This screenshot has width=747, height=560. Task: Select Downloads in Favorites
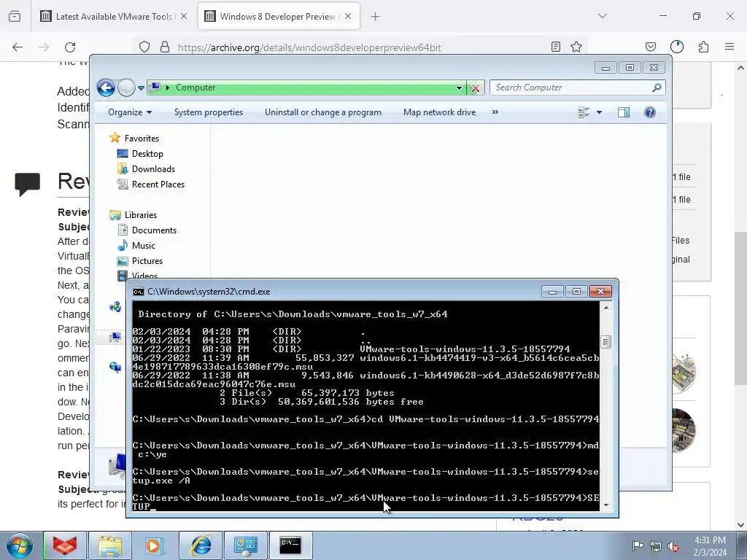153,169
